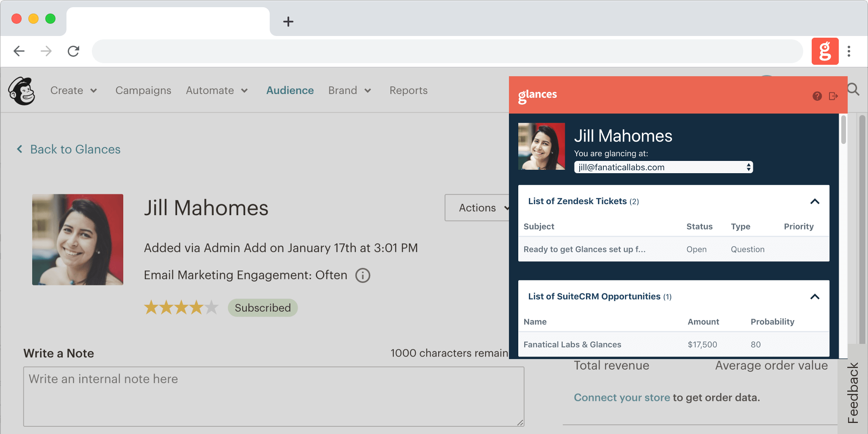This screenshot has height=434, width=868.
Task: Click the browser address bar
Action: 447,51
